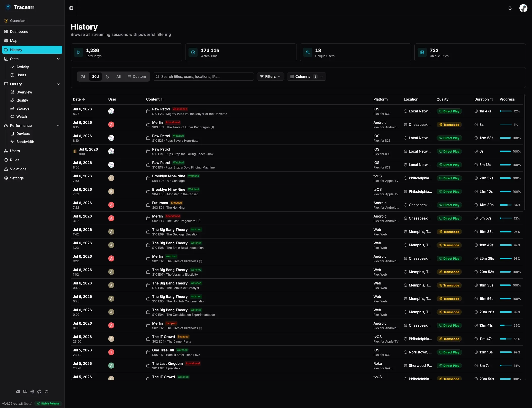Click the search magnifier icon

pyautogui.click(x=157, y=77)
